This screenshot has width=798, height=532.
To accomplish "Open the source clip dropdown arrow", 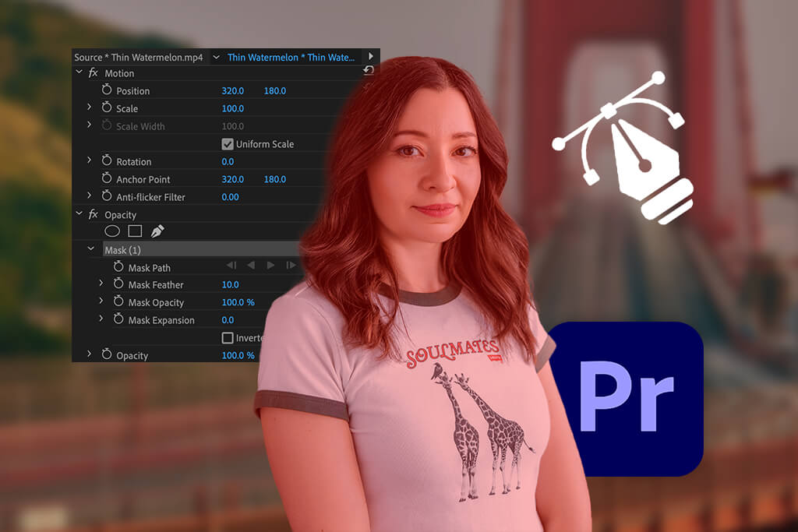I will click(x=217, y=57).
